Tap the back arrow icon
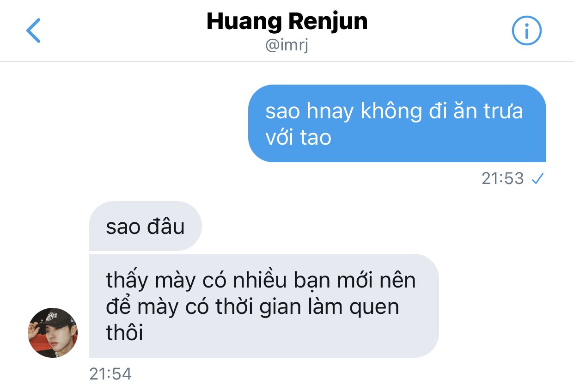Image resolution: width=574 pixels, height=392 pixels. pyautogui.click(x=33, y=31)
